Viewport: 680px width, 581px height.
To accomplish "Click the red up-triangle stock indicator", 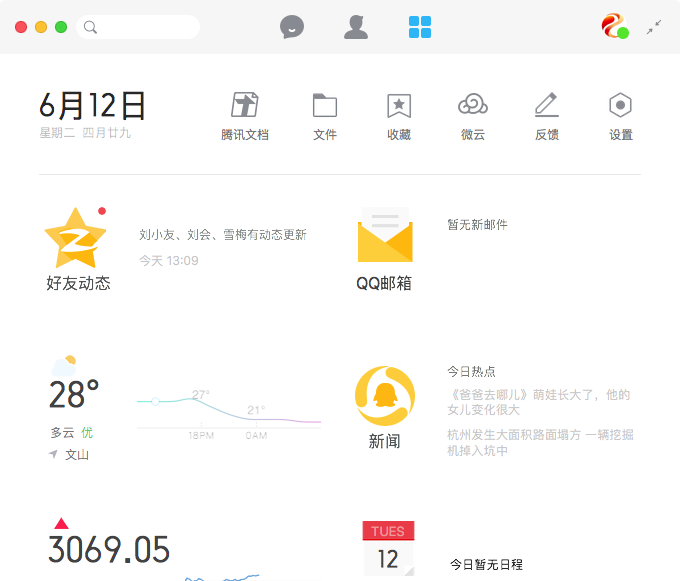I will coord(61,523).
